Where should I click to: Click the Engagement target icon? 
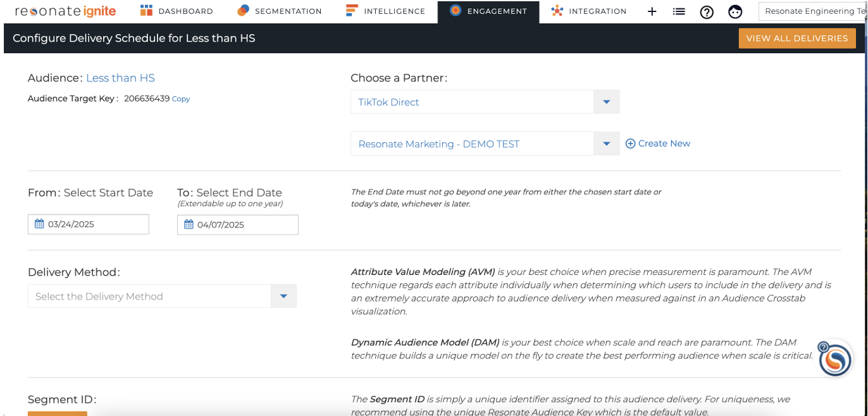point(456,11)
